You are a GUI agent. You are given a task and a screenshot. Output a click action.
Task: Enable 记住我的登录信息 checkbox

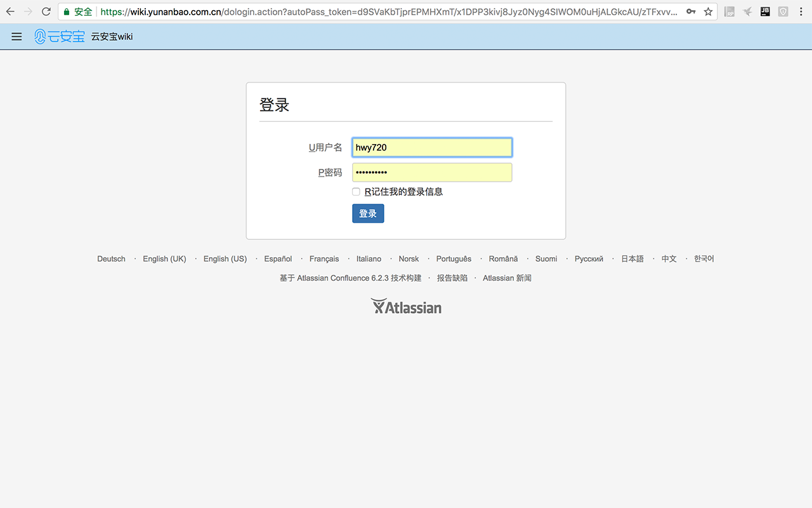pos(356,191)
